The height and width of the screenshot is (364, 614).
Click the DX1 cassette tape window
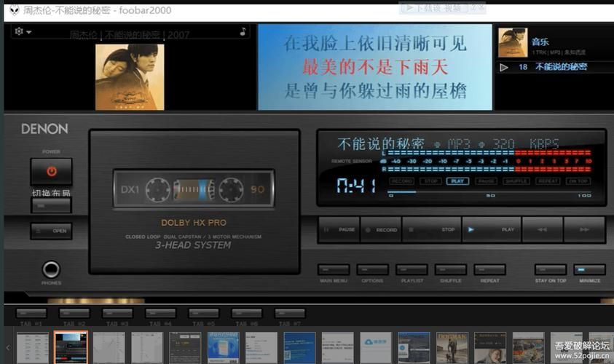pos(194,189)
